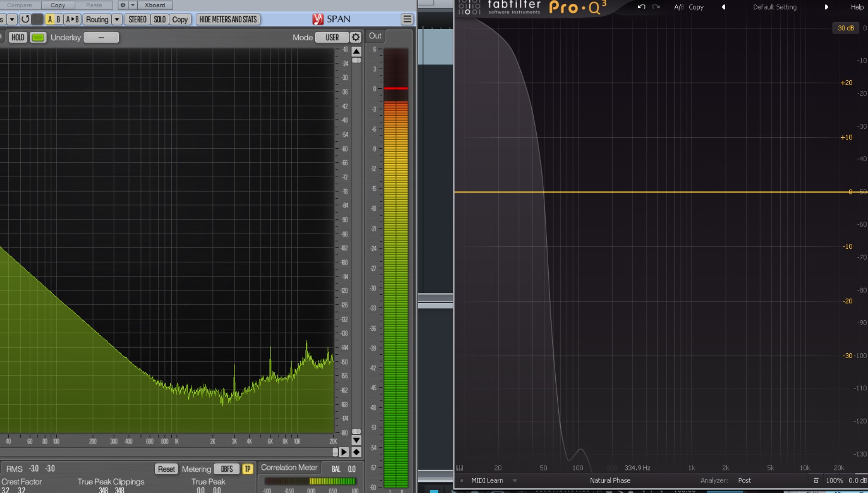Click the BAL balance readout
Viewport: 868px width, 493px height.
point(344,469)
